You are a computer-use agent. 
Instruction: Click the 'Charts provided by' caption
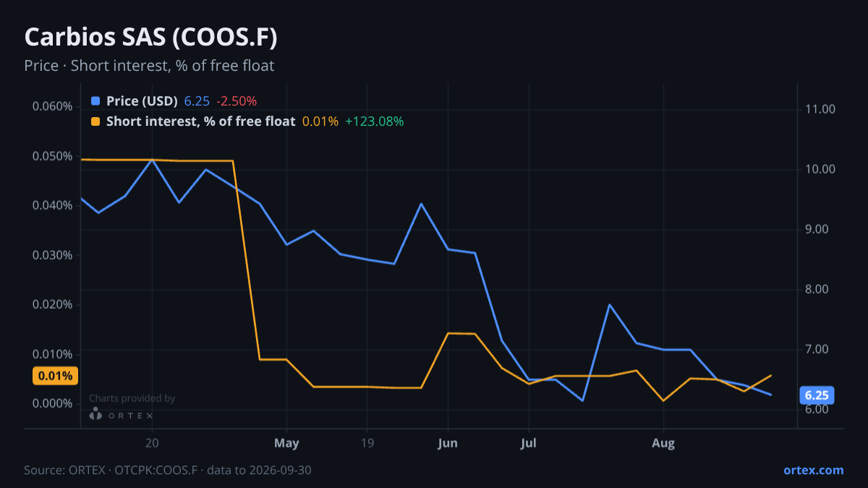pyautogui.click(x=132, y=398)
